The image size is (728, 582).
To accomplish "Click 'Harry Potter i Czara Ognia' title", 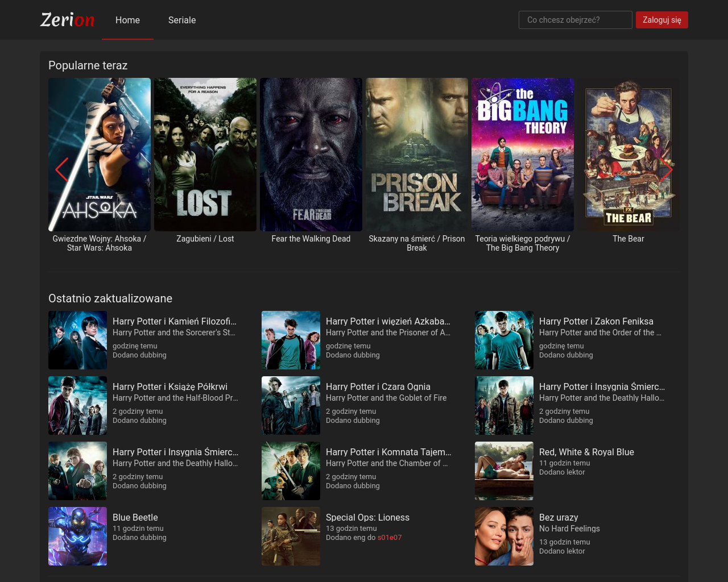I will 378,386.
